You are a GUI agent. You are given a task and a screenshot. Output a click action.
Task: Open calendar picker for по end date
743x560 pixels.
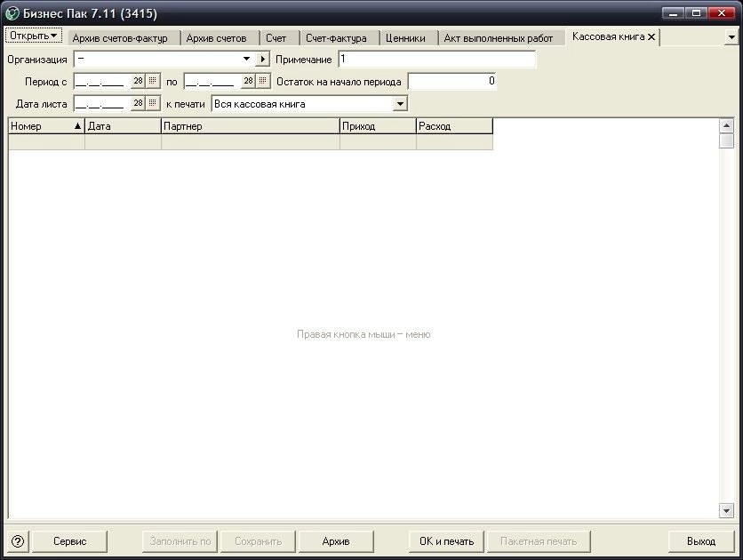[x=263, y=81]
